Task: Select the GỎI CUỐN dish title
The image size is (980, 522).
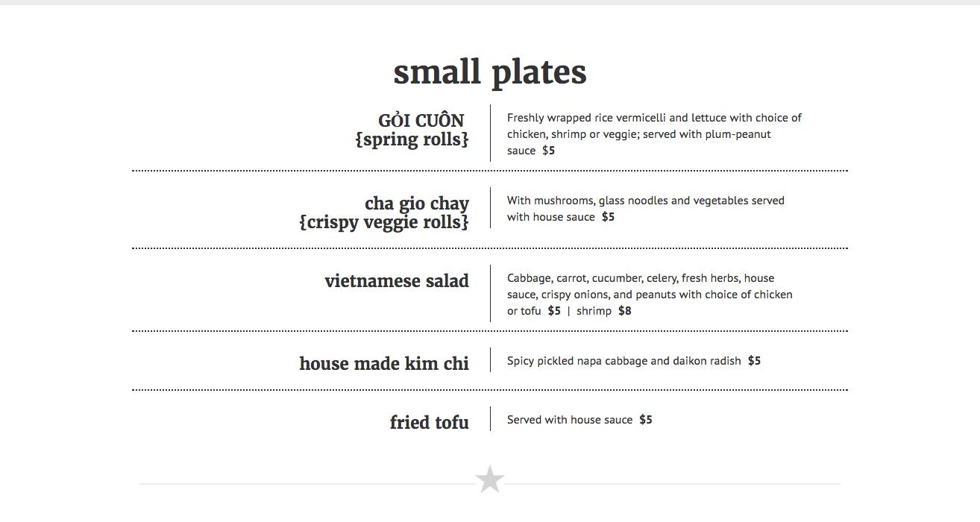Action: [421, 120]
